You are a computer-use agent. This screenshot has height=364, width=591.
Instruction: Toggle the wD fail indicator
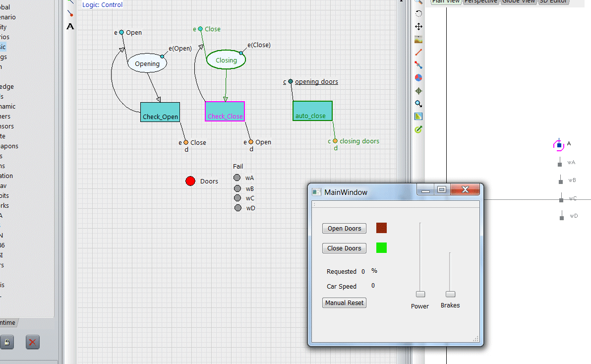click(x=237, y=208)
